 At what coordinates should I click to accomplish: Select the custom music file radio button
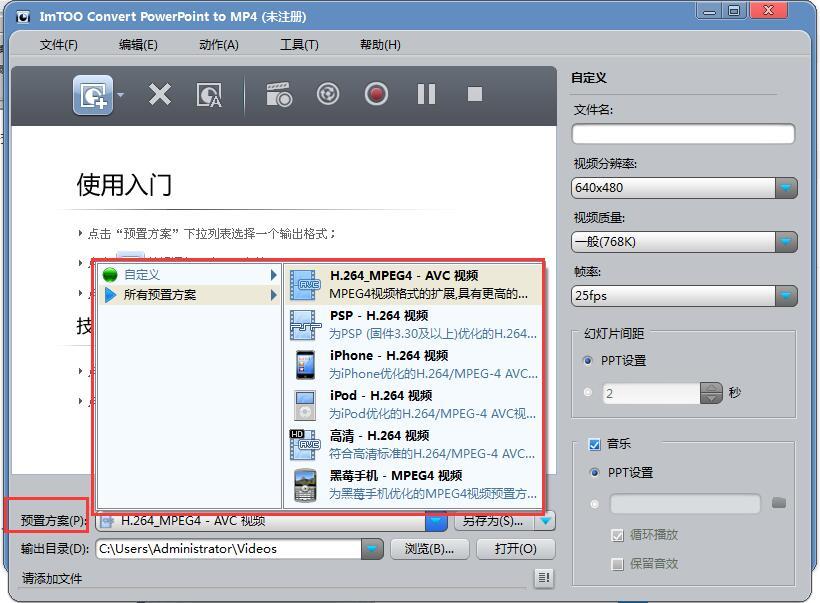(595, 504)
